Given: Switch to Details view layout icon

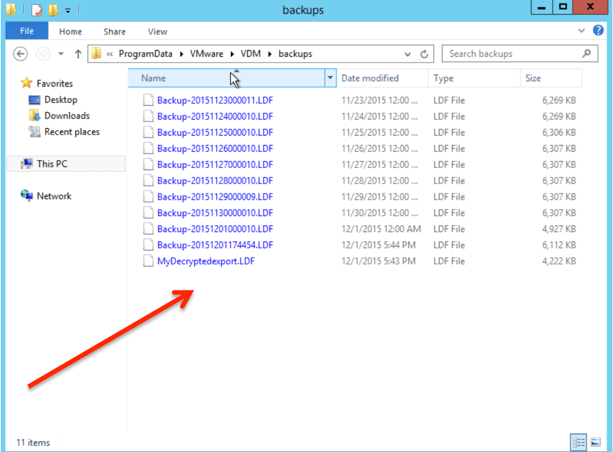Looking at the screenshot, I should tap(579, 441).
